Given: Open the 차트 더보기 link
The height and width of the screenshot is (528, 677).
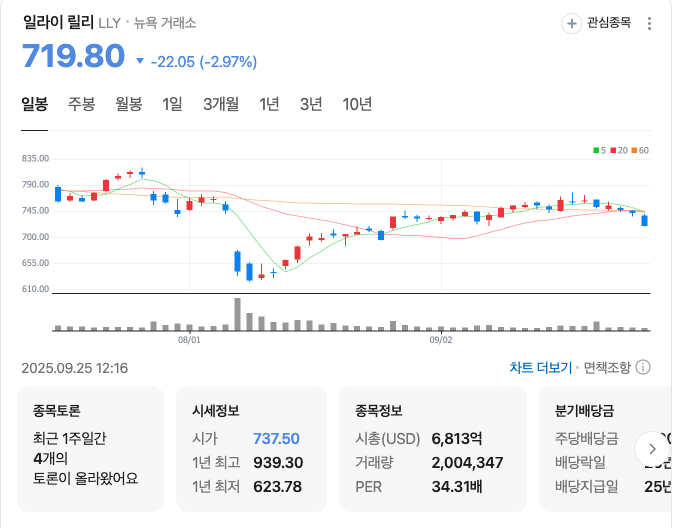Looking at the screenshot, I should [540, 368].
